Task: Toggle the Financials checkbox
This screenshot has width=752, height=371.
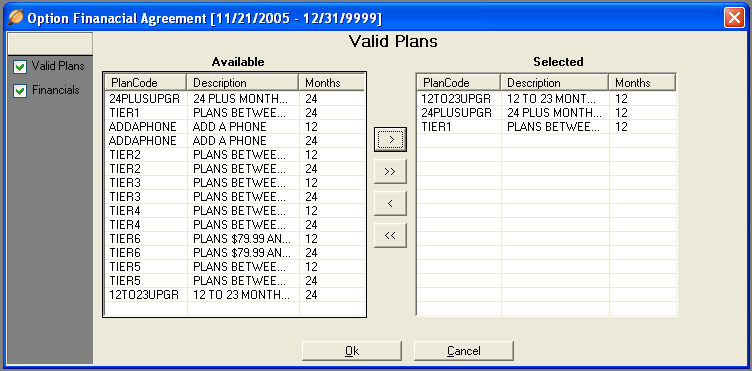Action: (x=20, y=91)
